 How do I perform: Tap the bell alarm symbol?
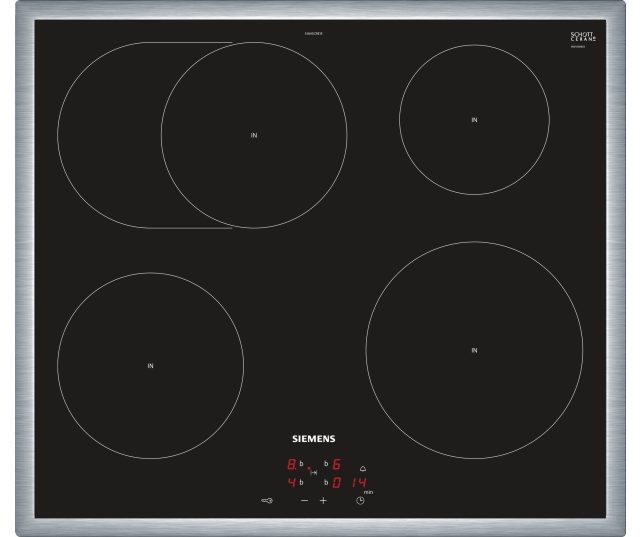coord(363,469)
